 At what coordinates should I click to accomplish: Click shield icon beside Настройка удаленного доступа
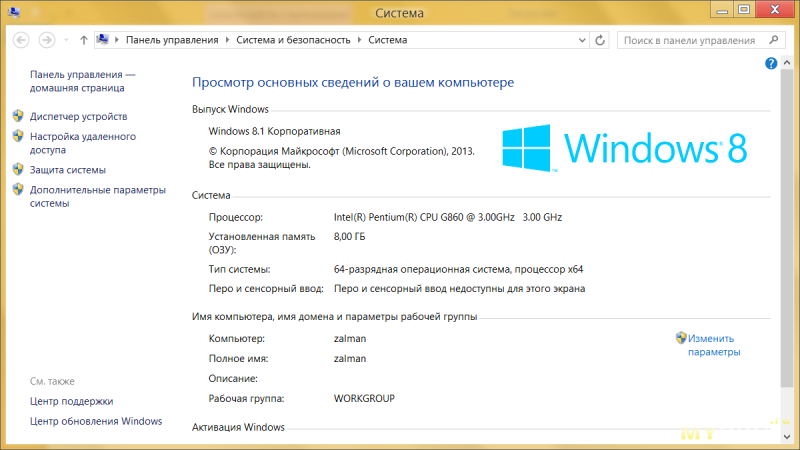tap(18, 136)
